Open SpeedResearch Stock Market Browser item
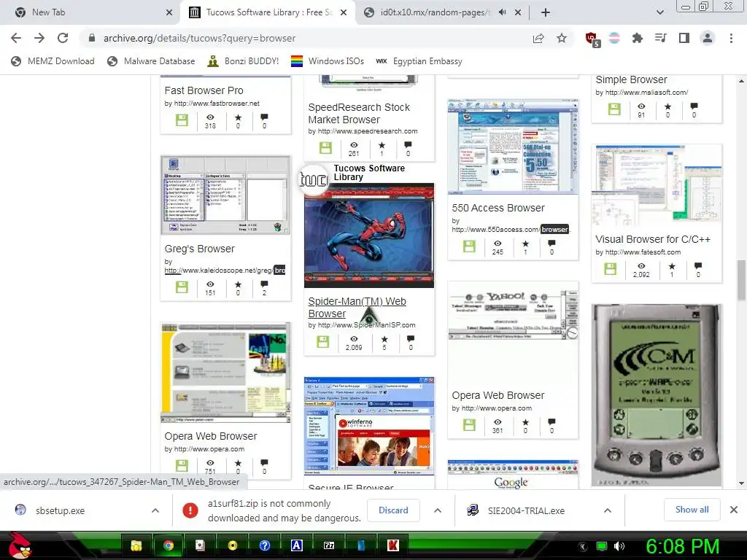747x560 pixels. 359,113
